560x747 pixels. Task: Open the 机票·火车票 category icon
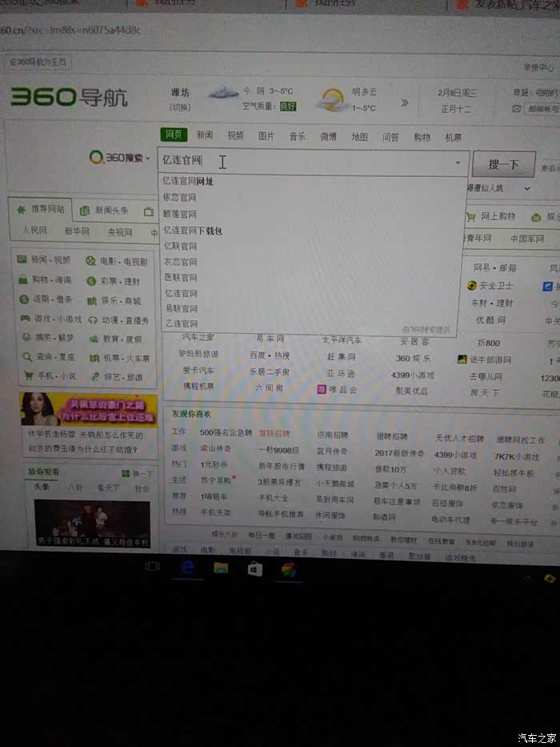point(94,358)
